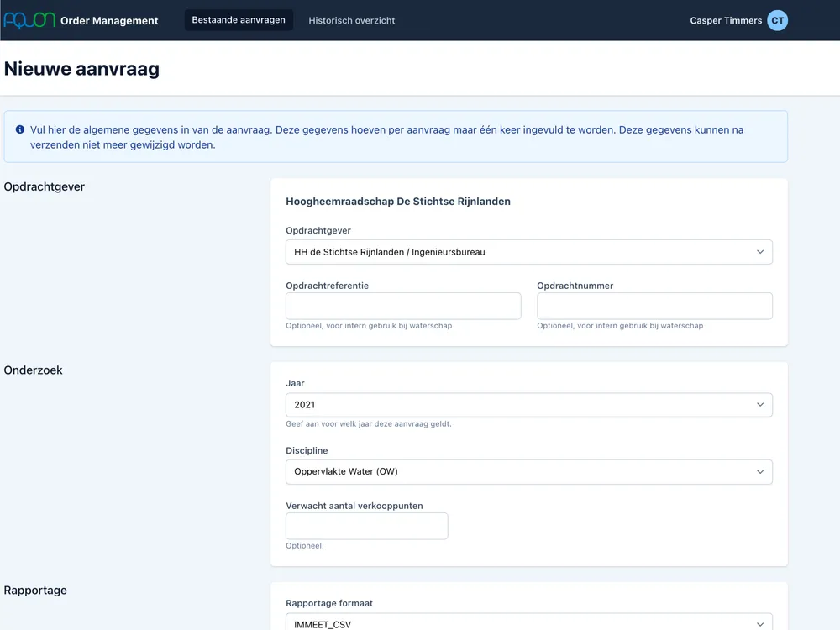The width and height of the screenshot is (840, 630).
Task: Select the HH de Stichtse Rijnlanden value
Action: pyautogui.click(x=528, y=251)
